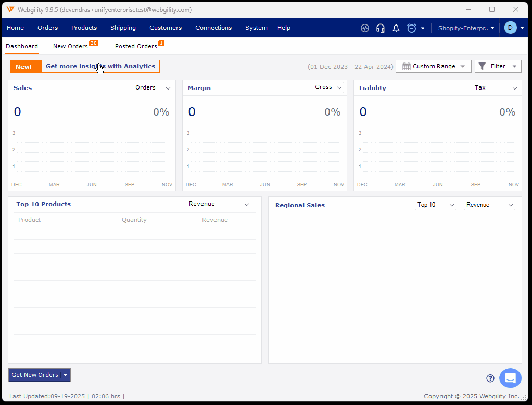
Task: Click the alarm clock scheduler icon
Action: pos(412,28)
